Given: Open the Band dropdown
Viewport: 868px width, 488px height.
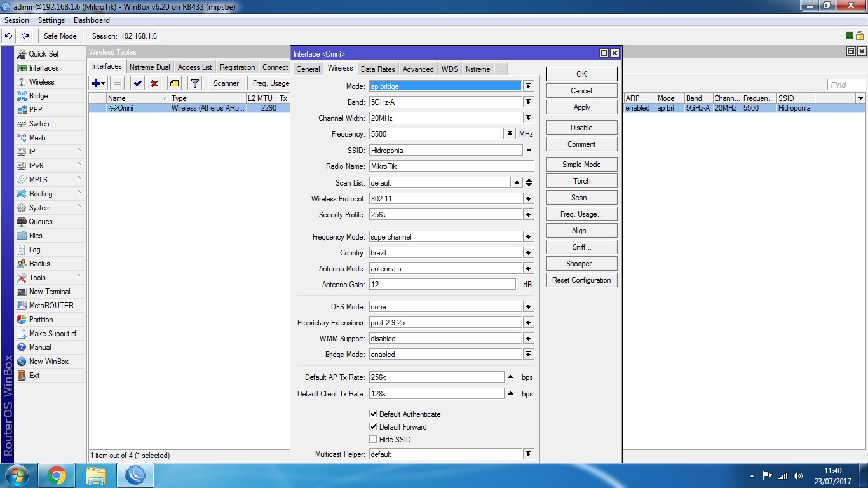Looking at the screenshot, I should click(x=528, y=102).
